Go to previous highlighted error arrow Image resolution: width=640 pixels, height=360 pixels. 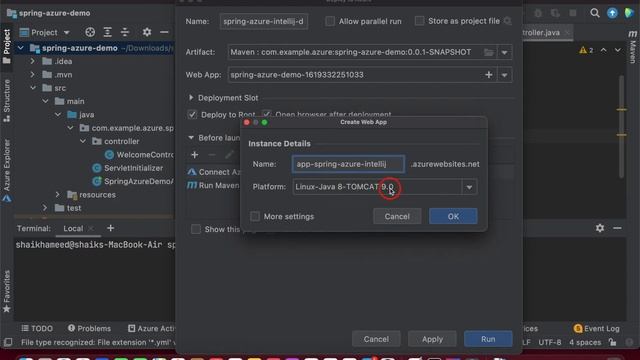[x=604, y=50]
